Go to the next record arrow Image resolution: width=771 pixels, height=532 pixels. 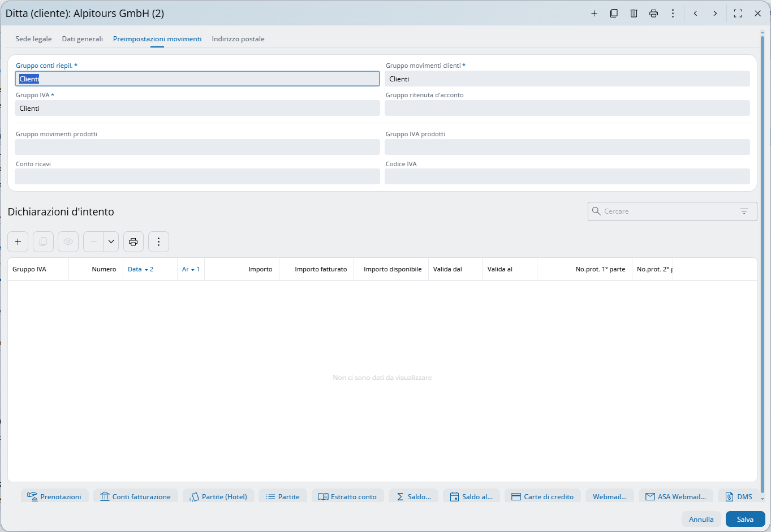[715, 14]
